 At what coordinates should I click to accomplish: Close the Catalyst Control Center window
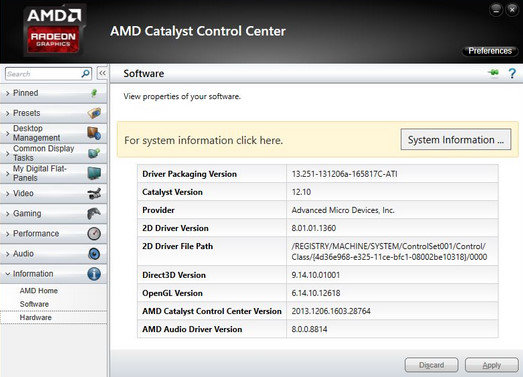(x=512, y=10)
